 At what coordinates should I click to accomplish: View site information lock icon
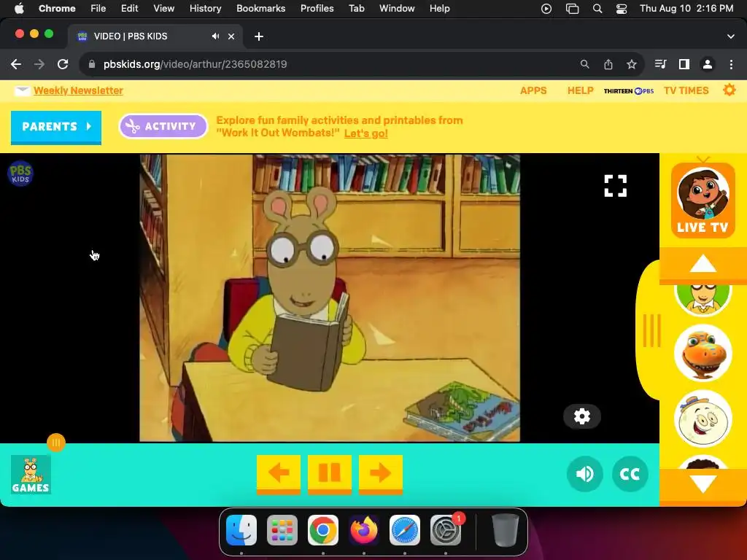point(92,64)
